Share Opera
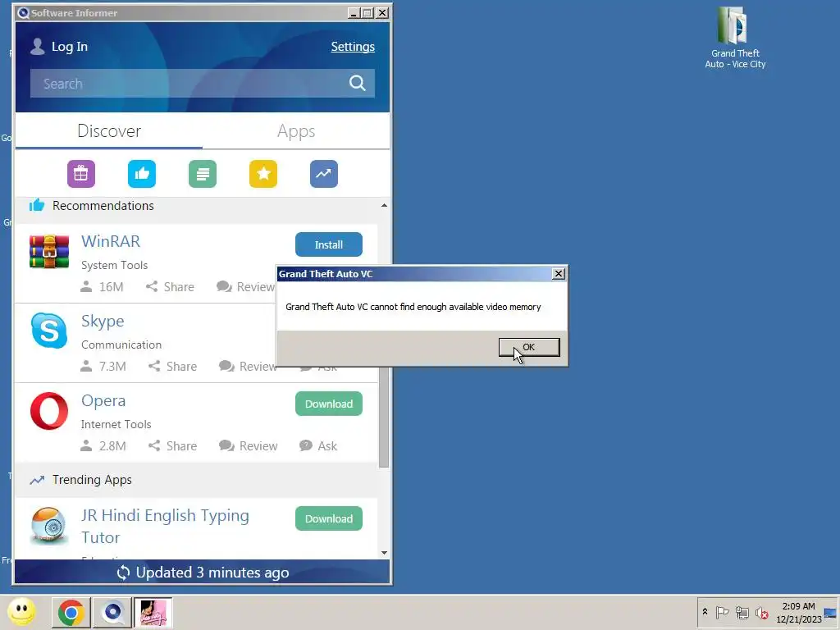This screenshot has height=630, width=840. [172, 445]
